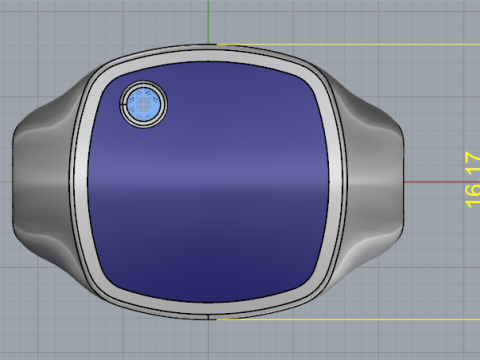Click the yellow 16.17 dimension text
The image size is (480, 360).
472,180
